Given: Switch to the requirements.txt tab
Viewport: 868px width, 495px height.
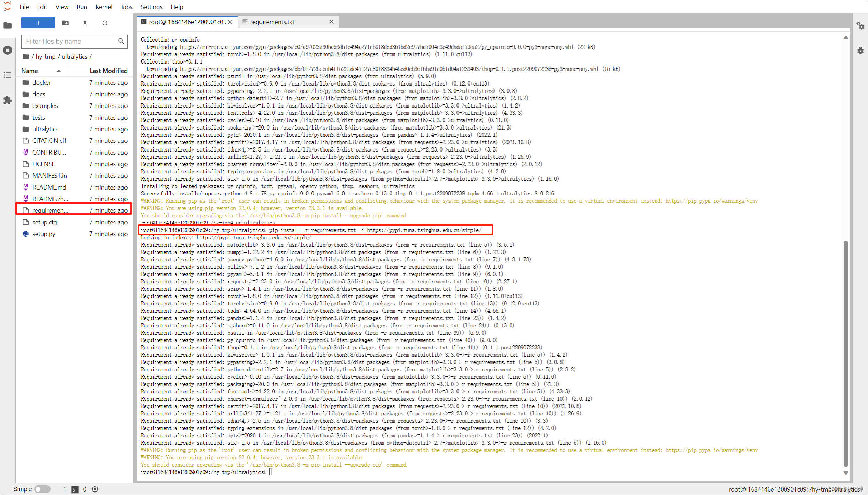Looking at the screenshot, I should 272,22.
